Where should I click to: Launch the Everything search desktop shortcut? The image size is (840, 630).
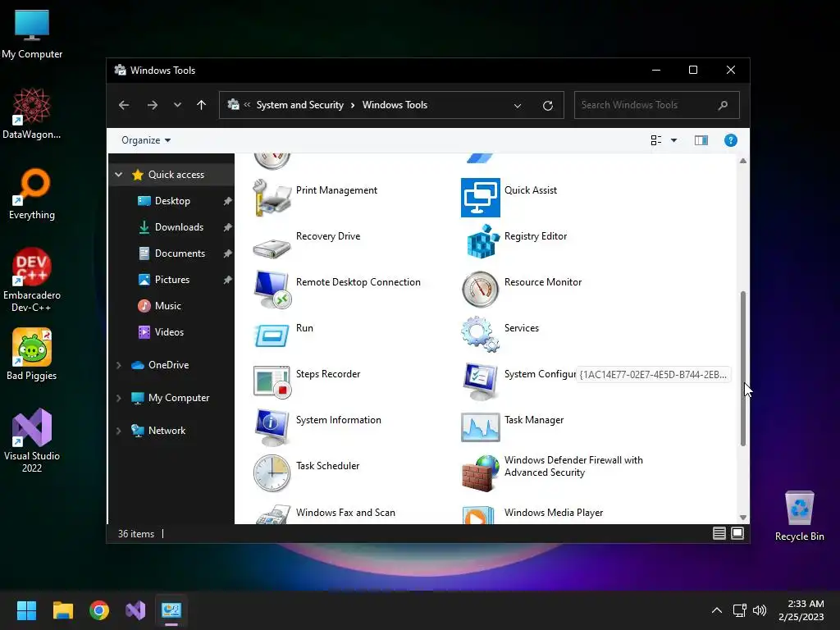[32, 194]
